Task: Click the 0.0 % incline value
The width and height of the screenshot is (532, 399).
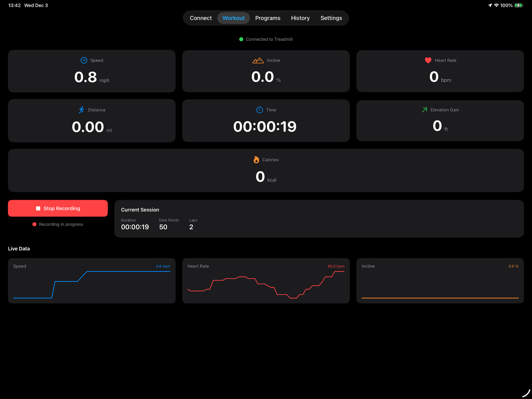Action: [x=266, y=77]
